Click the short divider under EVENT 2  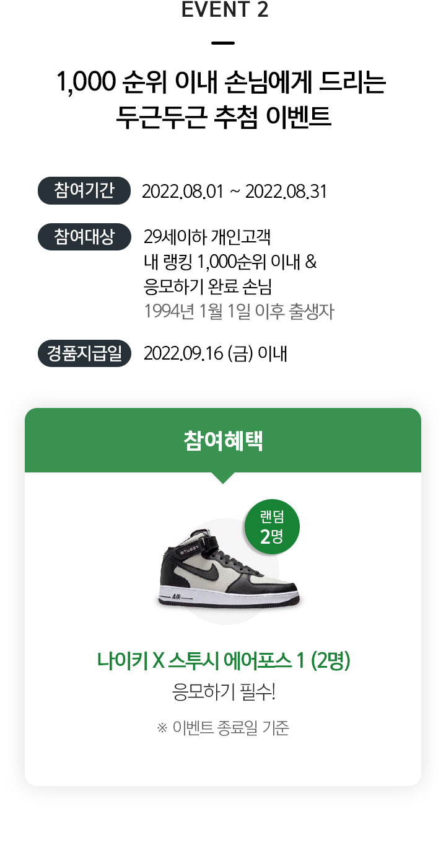(x=223, y=43)
